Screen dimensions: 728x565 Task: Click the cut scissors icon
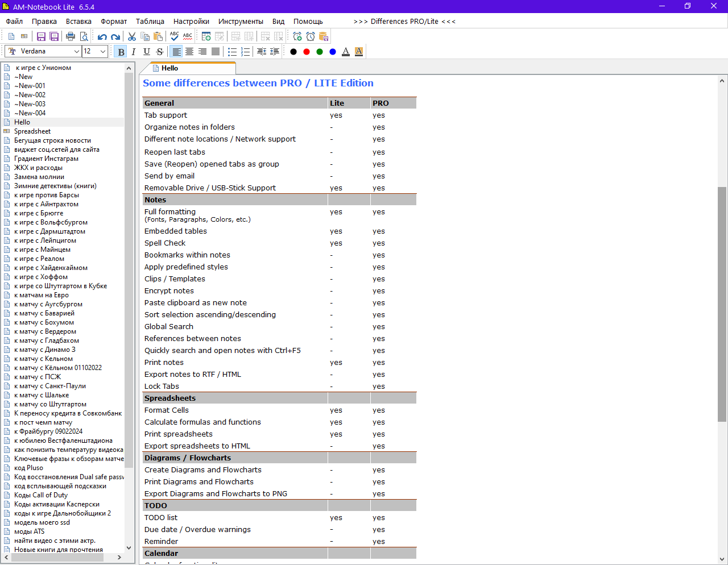coord(132,36)
